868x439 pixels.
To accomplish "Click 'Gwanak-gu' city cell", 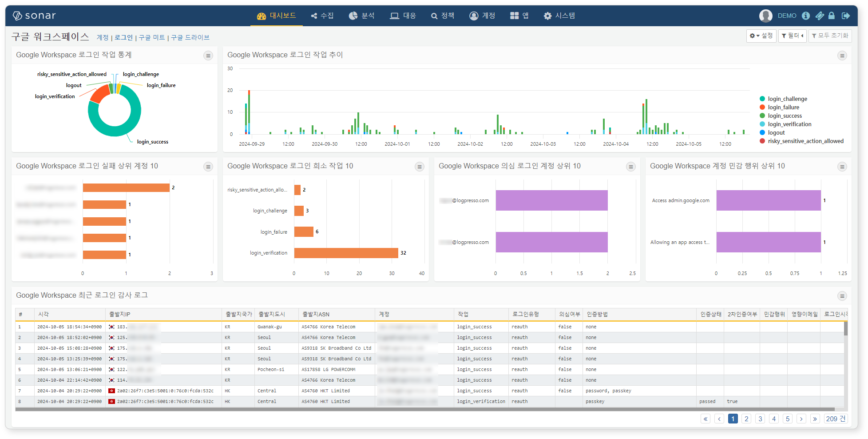I will pos(270,327).
